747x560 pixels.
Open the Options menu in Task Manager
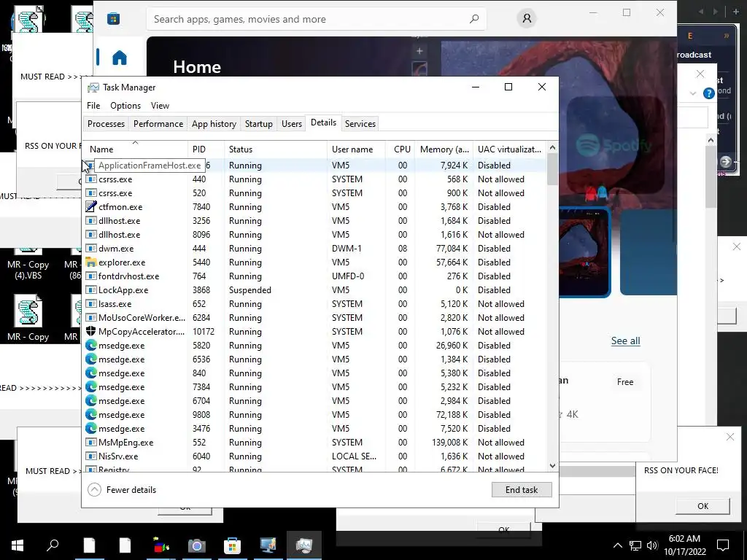pos(125,106)
